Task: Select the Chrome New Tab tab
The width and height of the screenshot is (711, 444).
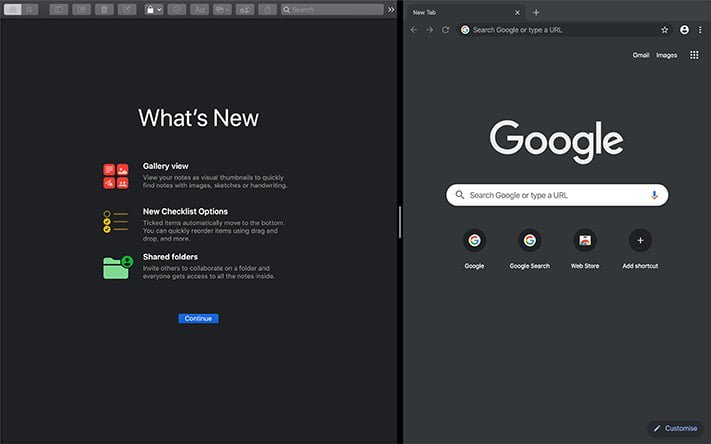Action: click(463, 12)
